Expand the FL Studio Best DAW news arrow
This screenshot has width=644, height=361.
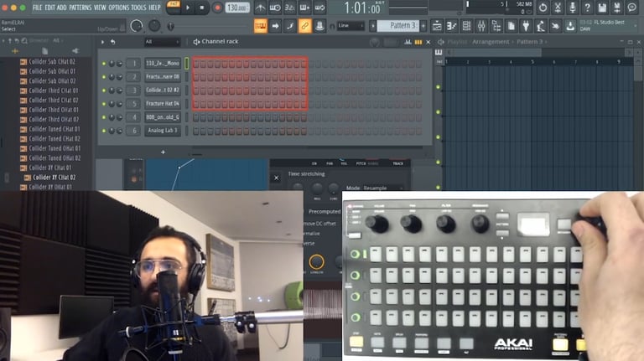click(636, 25)
